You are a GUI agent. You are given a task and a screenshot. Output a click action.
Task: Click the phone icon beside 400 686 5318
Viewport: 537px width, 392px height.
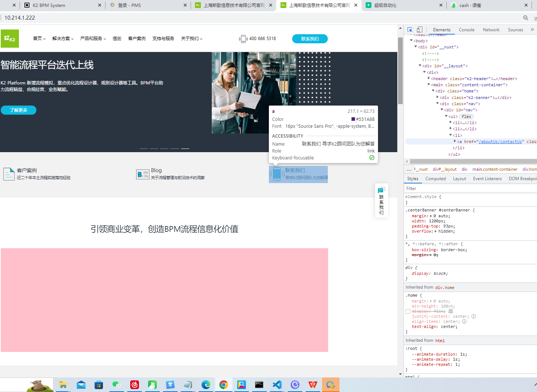tap(243, 39)
